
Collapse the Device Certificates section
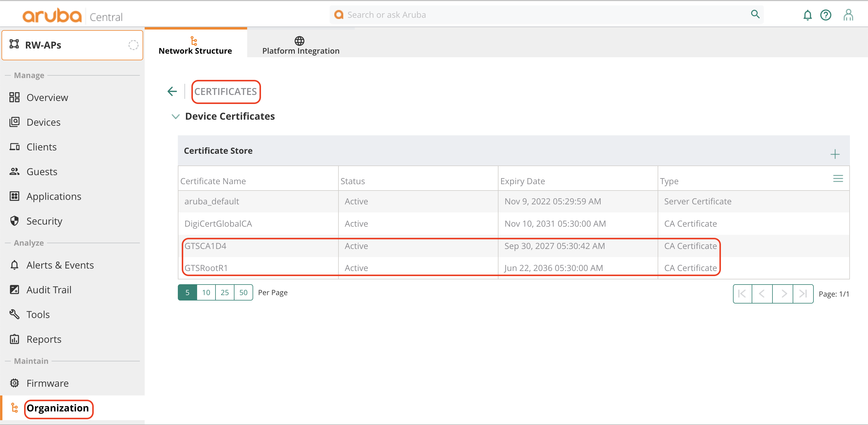coord(175,117)
